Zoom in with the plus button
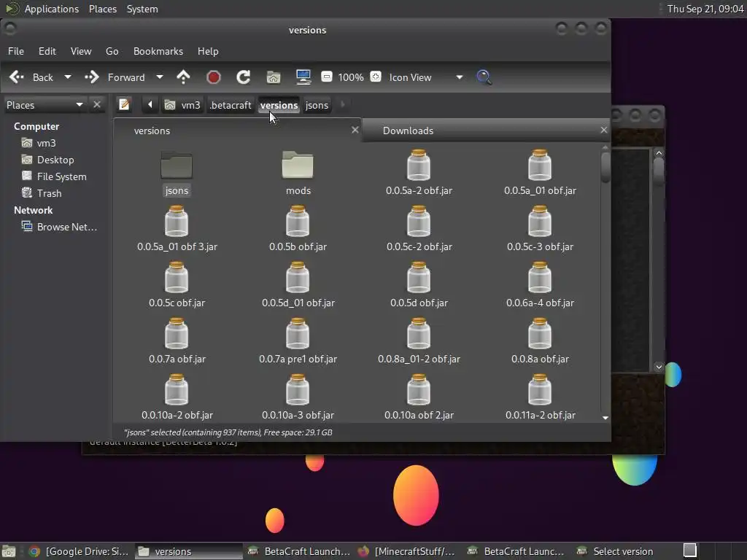The height and width of the screenshot is (560, 747). [376, 77]
